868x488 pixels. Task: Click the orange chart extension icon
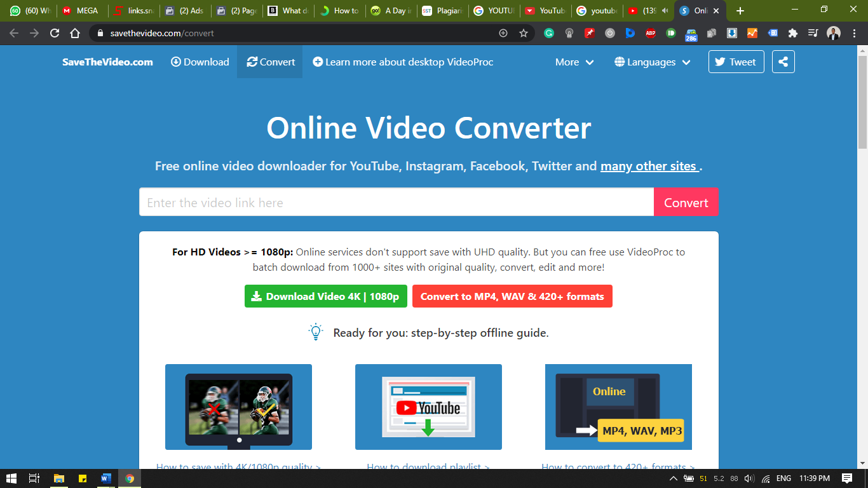(752, 33)
